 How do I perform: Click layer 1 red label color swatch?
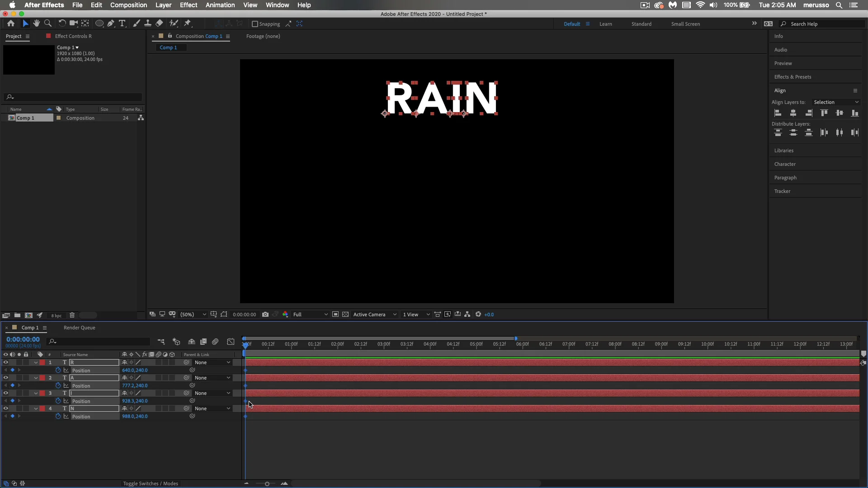click(x=42, y=362)
